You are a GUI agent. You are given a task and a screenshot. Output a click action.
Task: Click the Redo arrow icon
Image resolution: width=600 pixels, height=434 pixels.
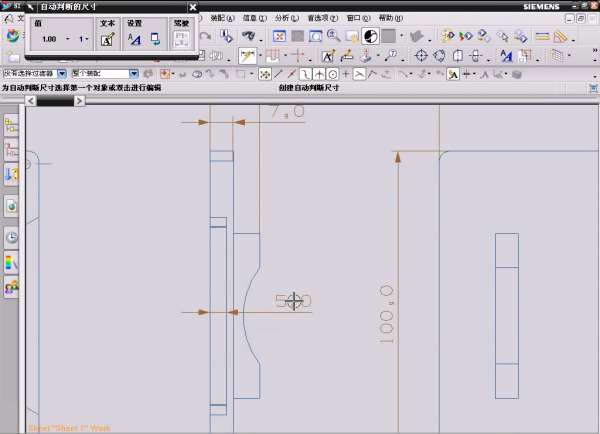206,36
